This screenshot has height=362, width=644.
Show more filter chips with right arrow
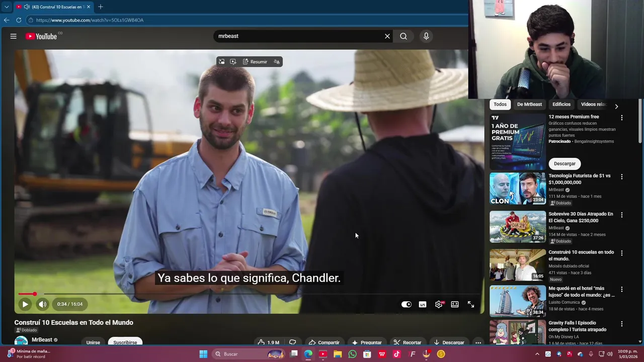pos(616,106)
